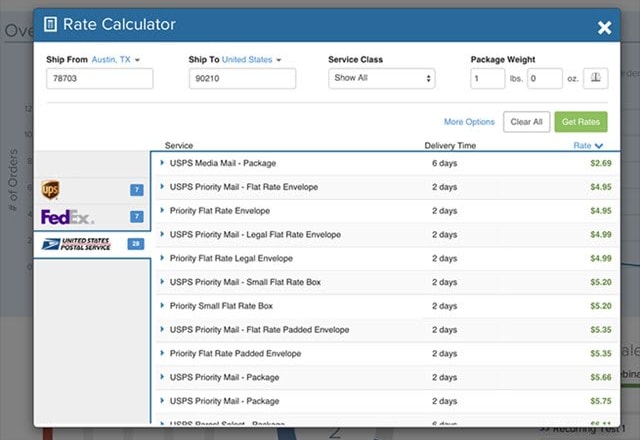Expand USPS Priority Mail - Legal Flat Rate Envelope

[x=162, y=234]
